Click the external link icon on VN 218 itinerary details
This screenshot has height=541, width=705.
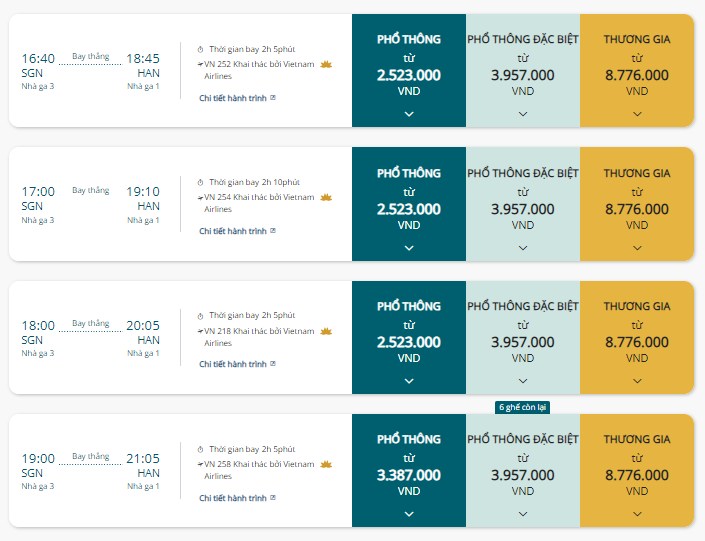tap(273, 363)
